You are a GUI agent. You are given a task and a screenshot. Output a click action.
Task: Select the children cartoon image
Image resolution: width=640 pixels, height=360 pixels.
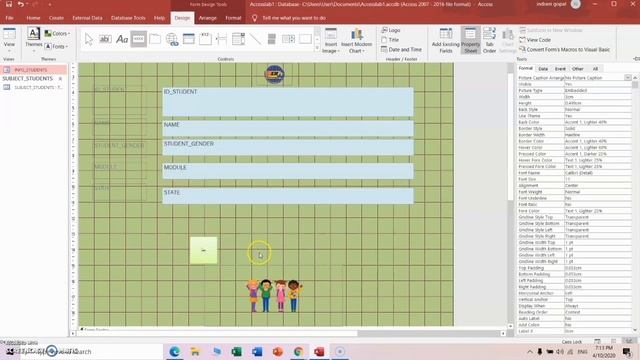coord(274,296)
